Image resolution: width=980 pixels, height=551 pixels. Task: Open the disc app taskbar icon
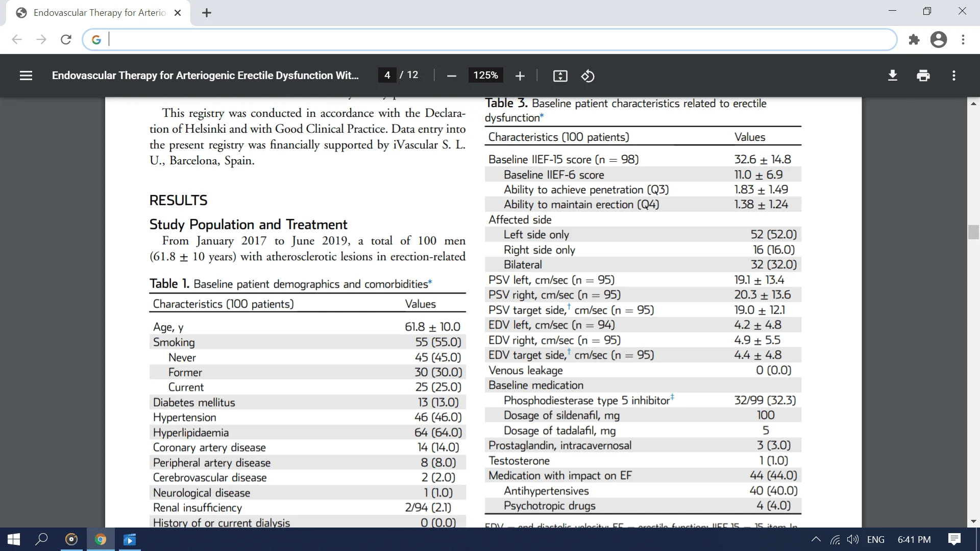point(71,539)
